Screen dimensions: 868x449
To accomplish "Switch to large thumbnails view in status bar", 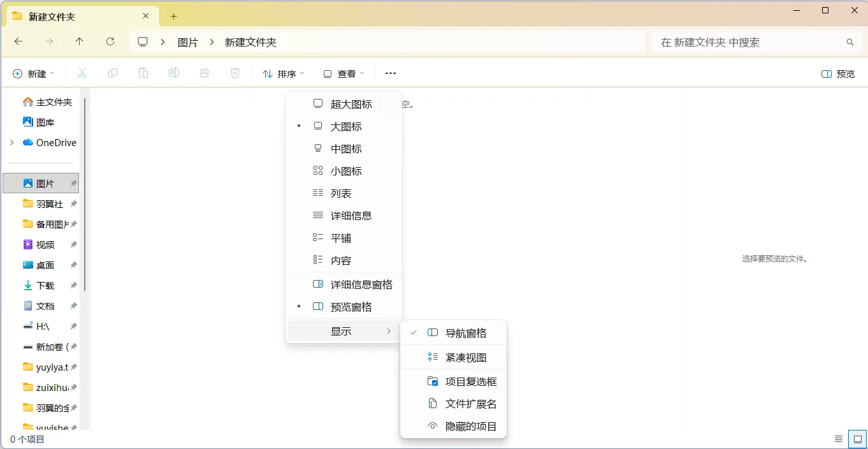I will (x=858, y=439).
